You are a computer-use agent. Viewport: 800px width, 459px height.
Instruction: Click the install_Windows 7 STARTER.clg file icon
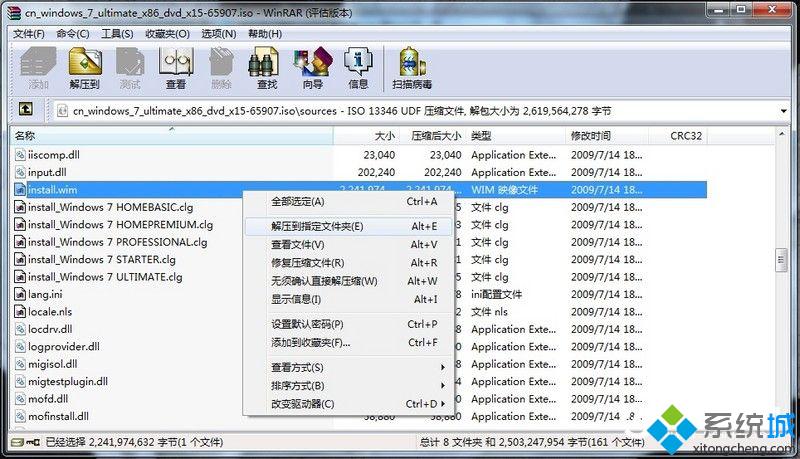click(x=20, y=260)
